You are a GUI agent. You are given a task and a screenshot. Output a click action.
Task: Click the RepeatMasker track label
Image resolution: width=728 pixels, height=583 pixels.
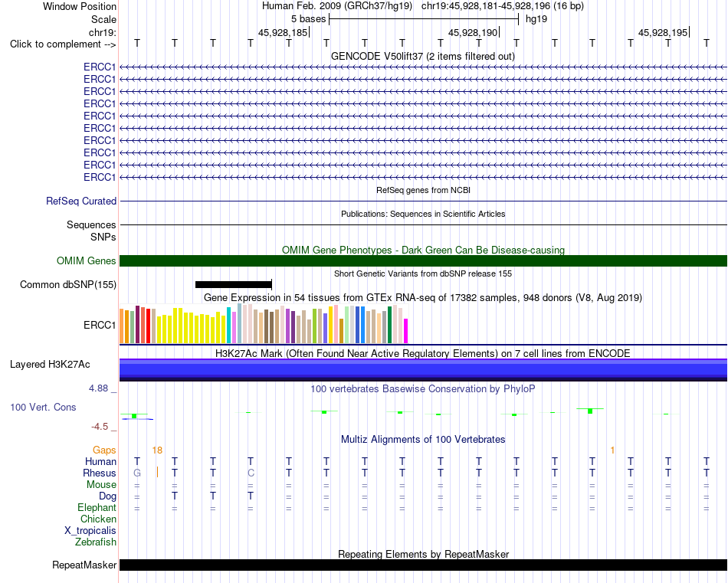[x=84, y=565]
